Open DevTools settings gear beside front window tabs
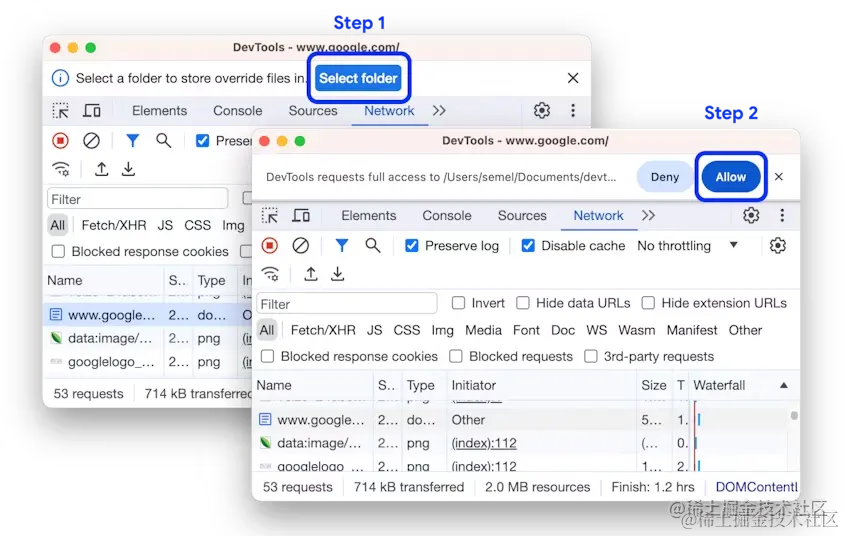The image size is (845, 536). pyautogui.click(x=751, y=215)
